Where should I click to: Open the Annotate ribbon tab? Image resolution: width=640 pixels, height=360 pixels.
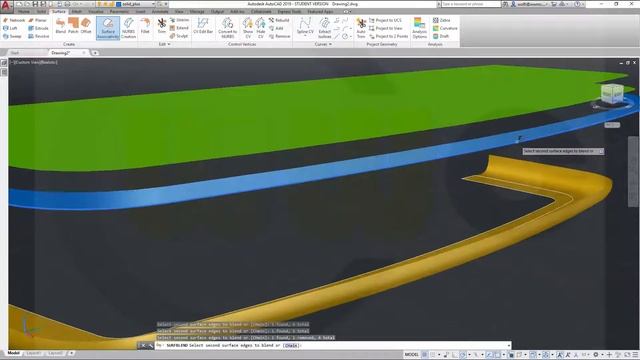tap(160, 11)
